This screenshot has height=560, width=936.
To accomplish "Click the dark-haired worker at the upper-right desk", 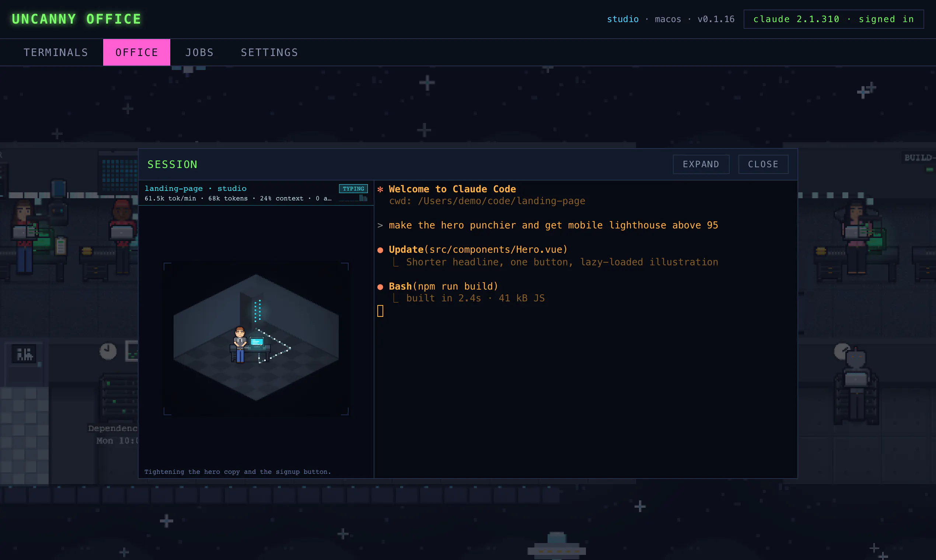I will coord(857,238).
